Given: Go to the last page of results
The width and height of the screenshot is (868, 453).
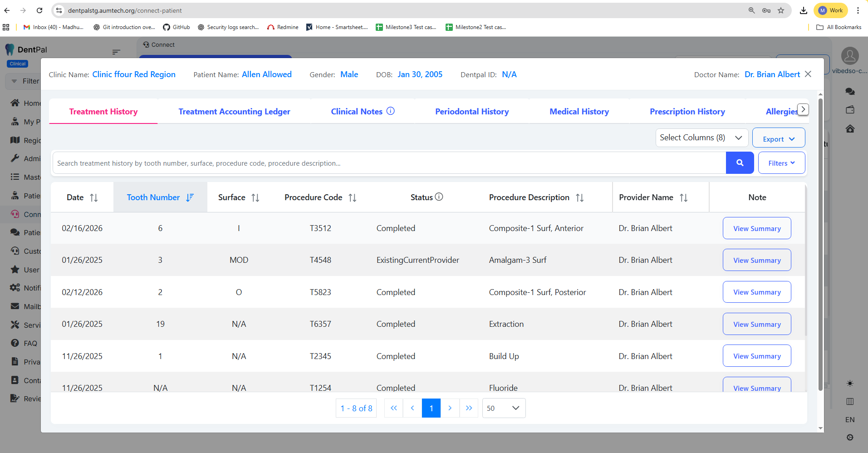Looking at the screenshot, I should (469, 408).
